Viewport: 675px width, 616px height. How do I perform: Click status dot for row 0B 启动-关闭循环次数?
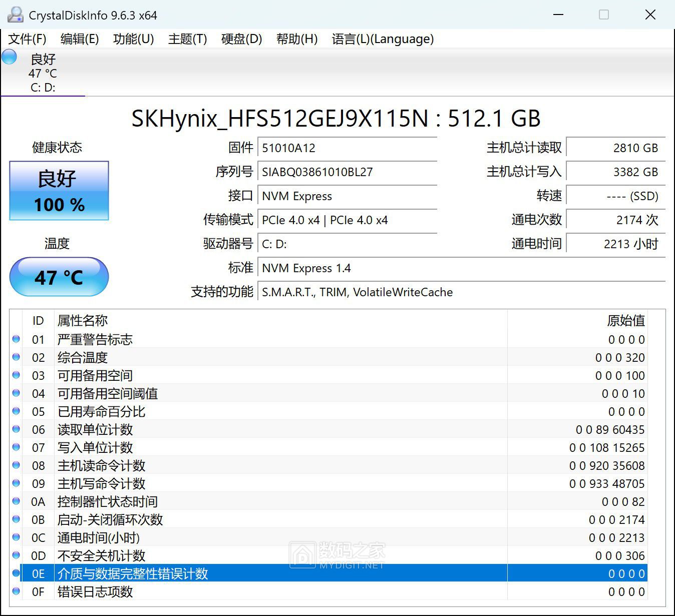click(16, 519)
